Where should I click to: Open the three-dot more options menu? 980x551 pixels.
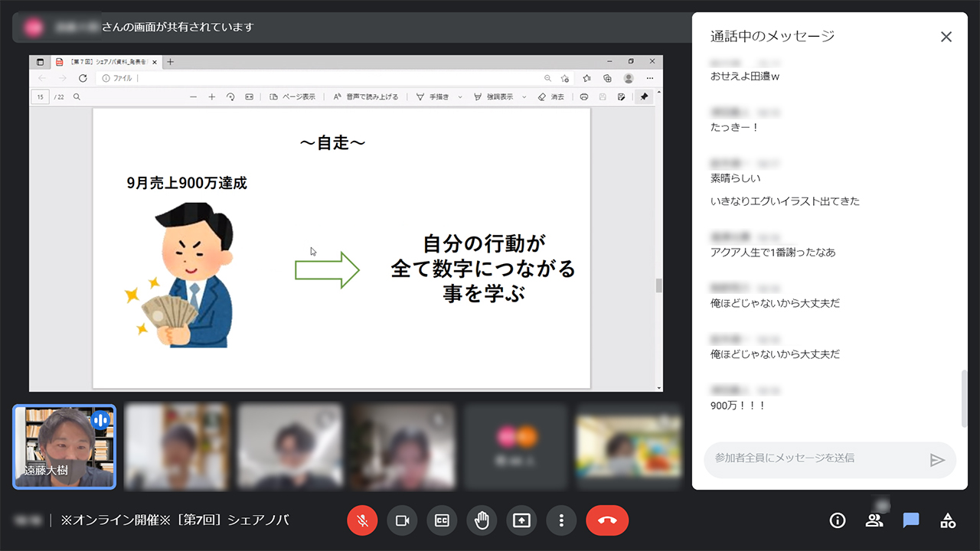(x=561, y=520)
